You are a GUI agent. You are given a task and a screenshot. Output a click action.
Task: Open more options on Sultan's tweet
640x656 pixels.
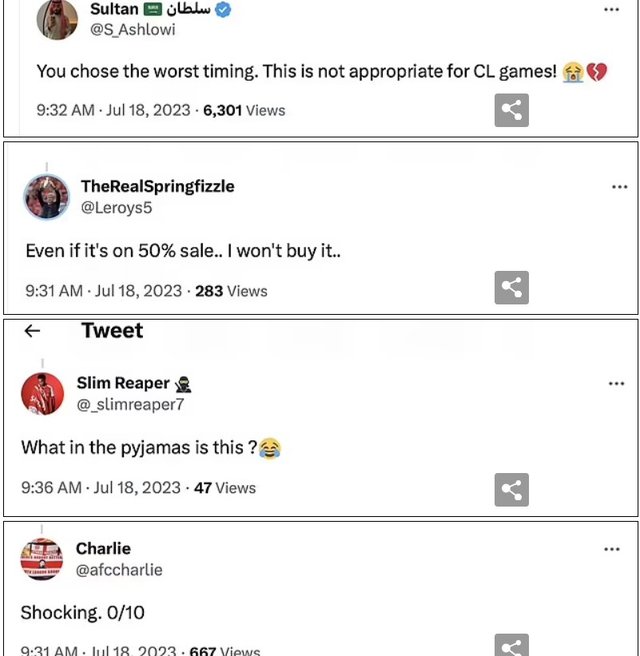[x=611, y=10]
